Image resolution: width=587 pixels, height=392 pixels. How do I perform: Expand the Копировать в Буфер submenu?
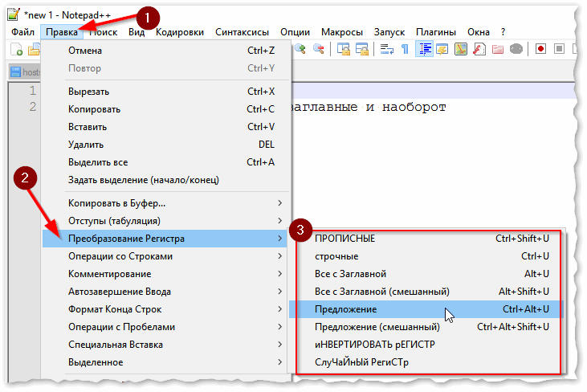(x=166, y=203)
